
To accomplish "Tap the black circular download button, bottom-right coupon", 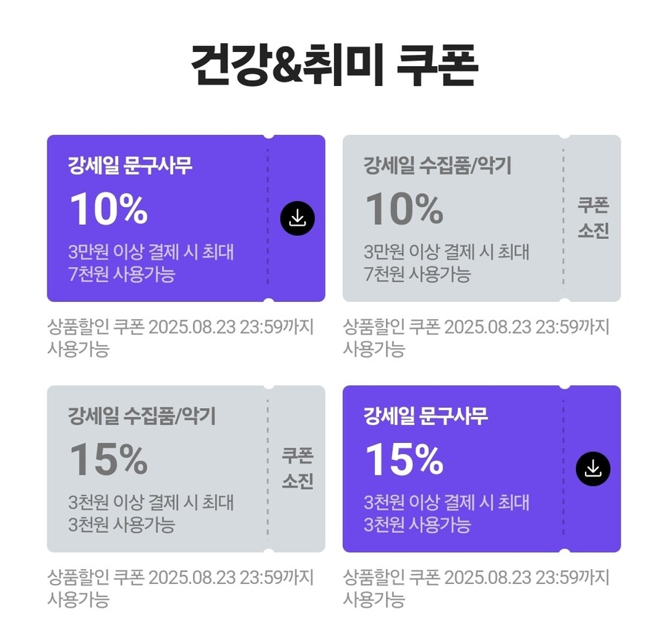I will [x=594, y=468].
